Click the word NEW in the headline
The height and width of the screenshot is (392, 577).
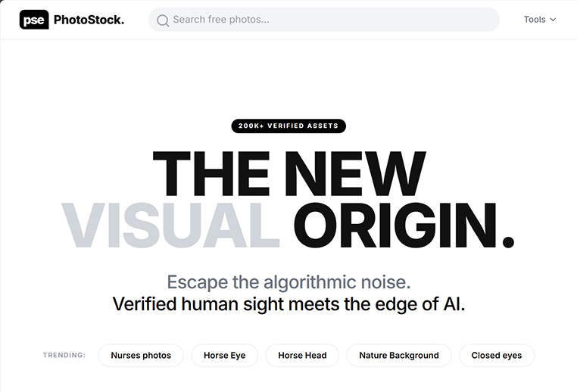(x=354, y=173)
